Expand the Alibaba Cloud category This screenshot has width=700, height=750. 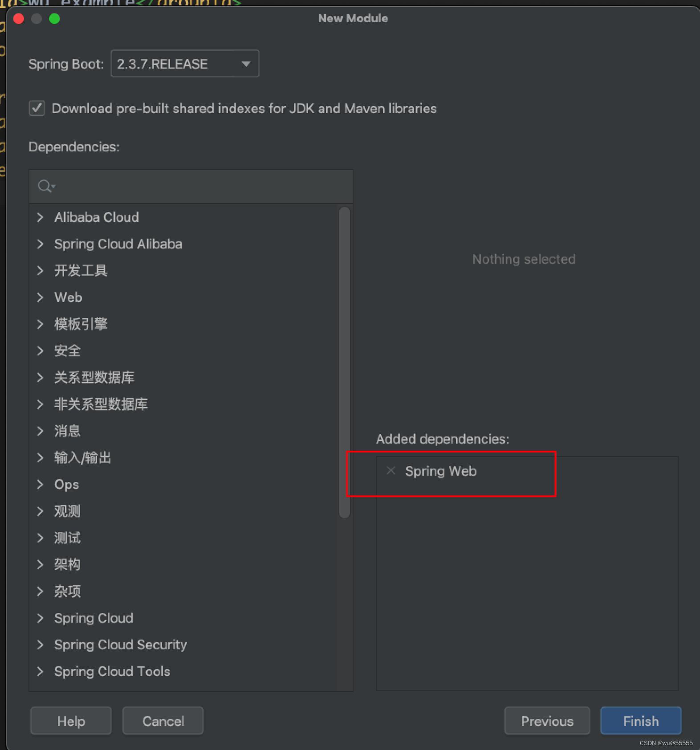click(x=41, y=217)
